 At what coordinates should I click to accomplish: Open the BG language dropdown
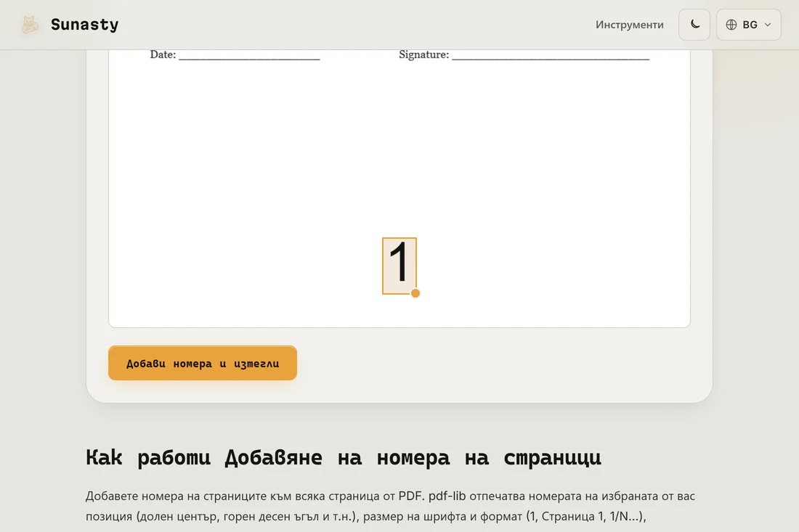748,25
